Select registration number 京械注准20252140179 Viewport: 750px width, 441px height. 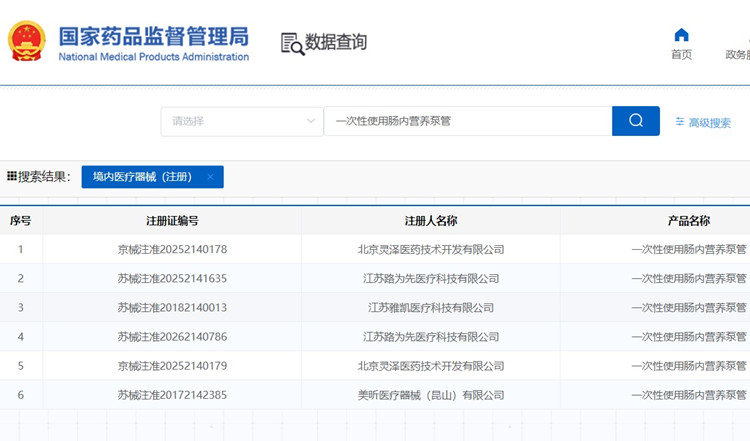click(x=172, y=366)
